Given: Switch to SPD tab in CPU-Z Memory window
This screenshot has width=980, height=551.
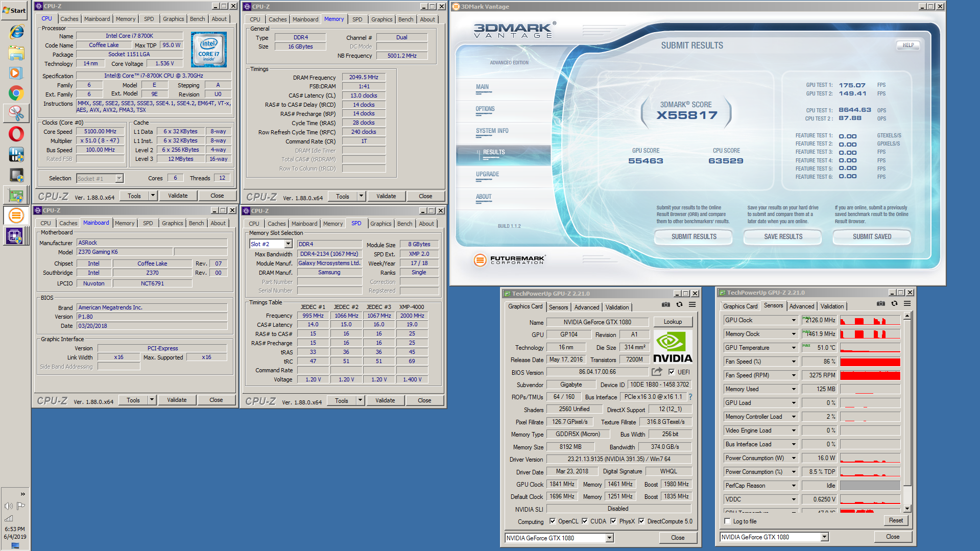Looking at the screenshot, I should (357, 19).
